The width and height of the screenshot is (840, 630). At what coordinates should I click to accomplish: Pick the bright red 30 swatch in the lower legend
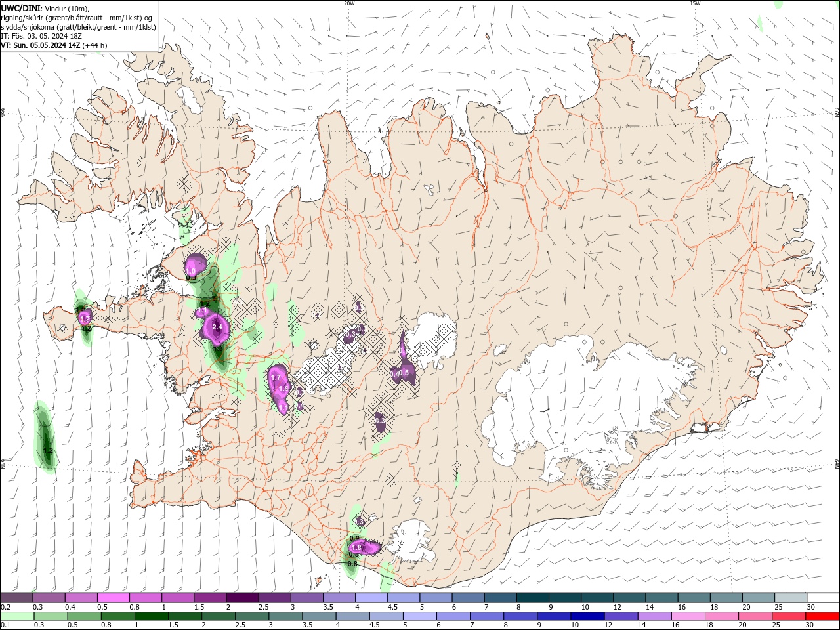(822, 616)
